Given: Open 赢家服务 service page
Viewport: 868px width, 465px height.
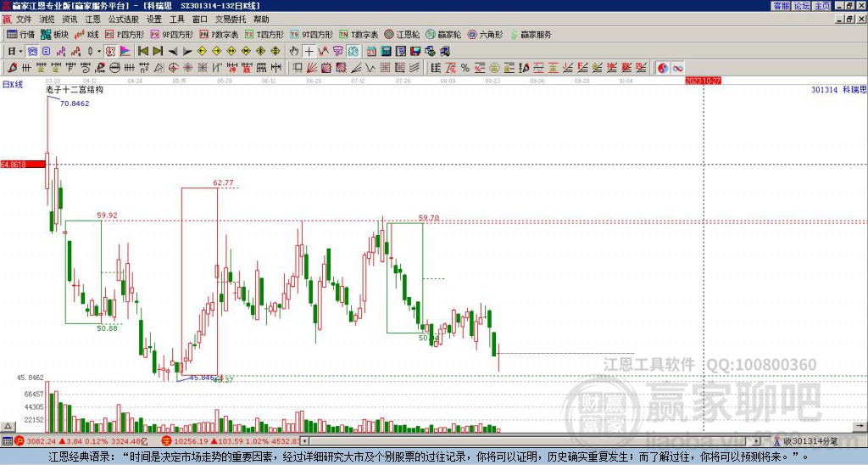Looking at the screenshot, I should pos(531,34).
